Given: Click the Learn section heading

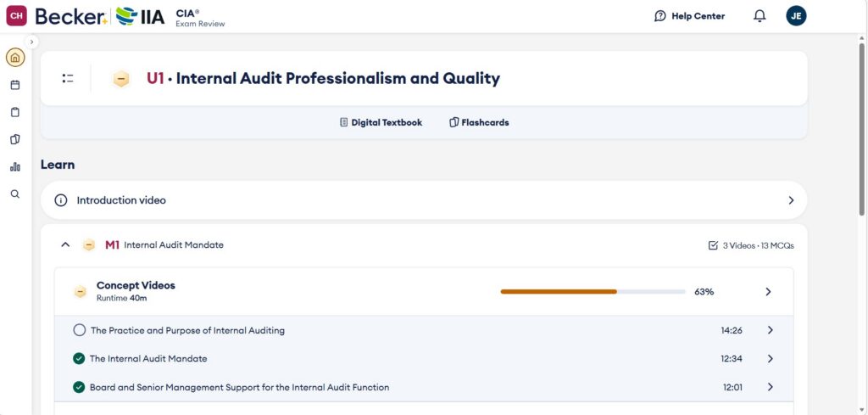Looking at the screenshot, I should pos(58,165).
